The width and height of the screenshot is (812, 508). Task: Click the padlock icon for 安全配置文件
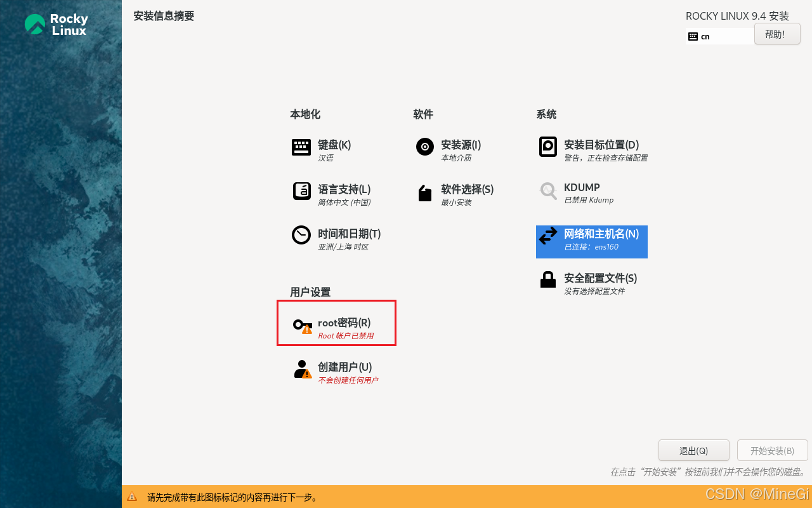[x=547, y=279]
